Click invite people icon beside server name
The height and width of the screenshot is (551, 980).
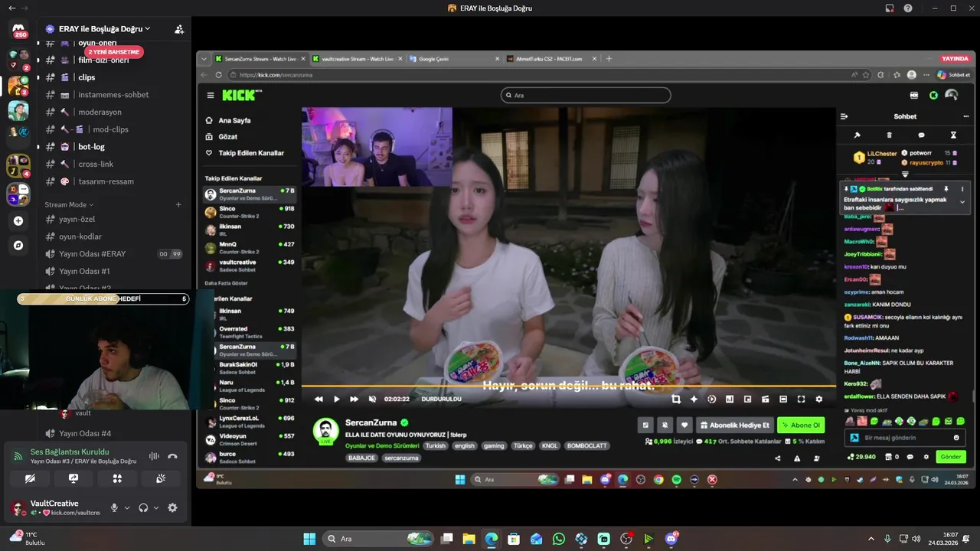[x=178, y=29]
